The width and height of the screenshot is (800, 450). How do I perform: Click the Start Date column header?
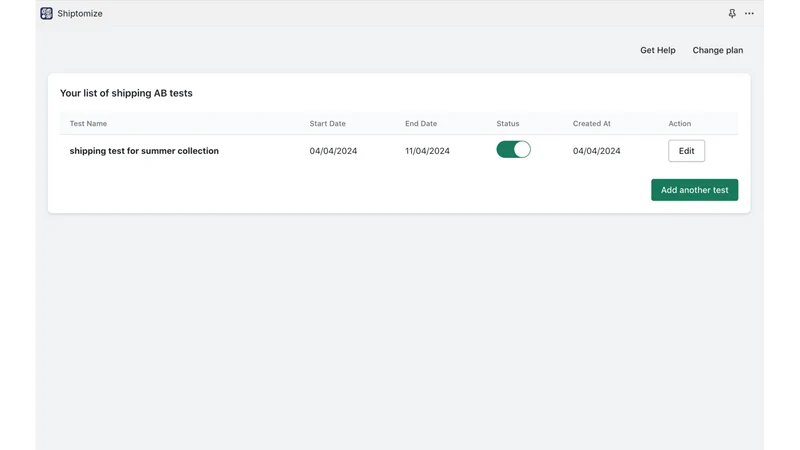tap(328, 123)
